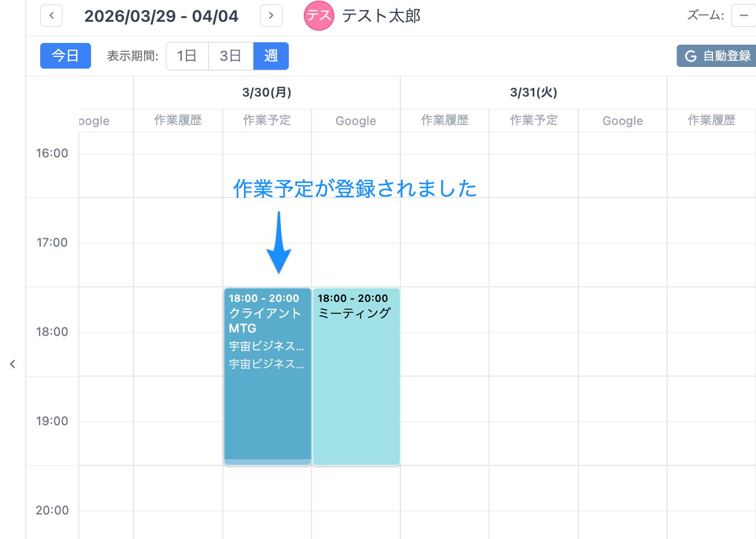Click the 3/31(火) day header
The image size is (756, 539).
[x=533, y=92]
